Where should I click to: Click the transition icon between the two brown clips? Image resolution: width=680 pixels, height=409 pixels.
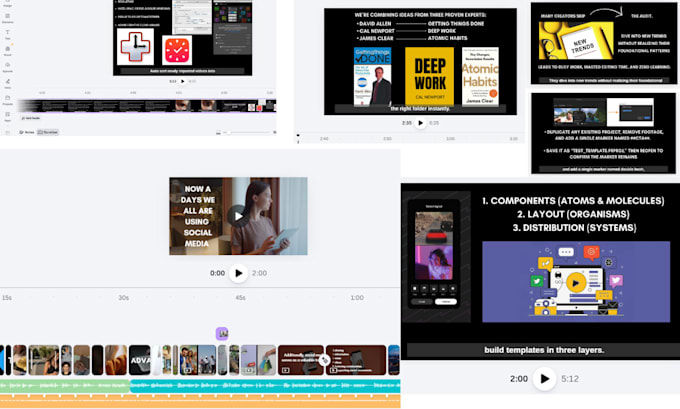324,360
